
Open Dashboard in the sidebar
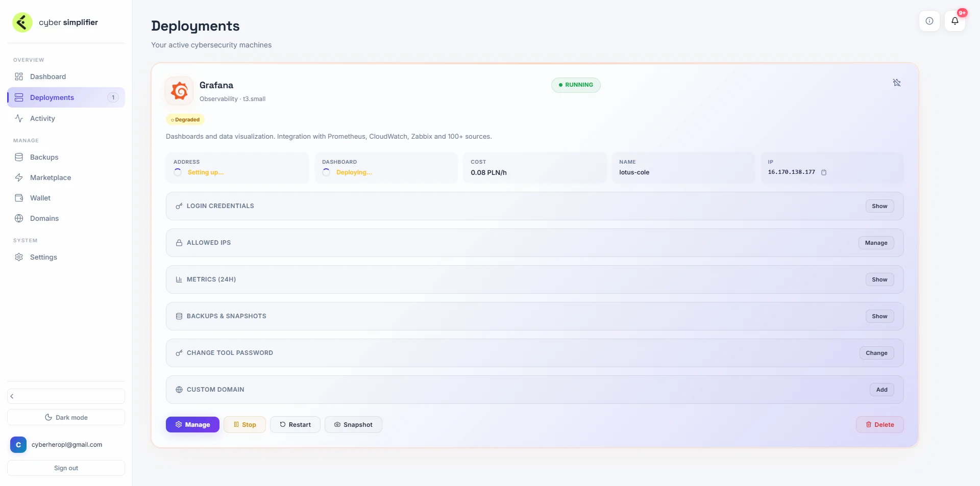(x=66, y=76)
